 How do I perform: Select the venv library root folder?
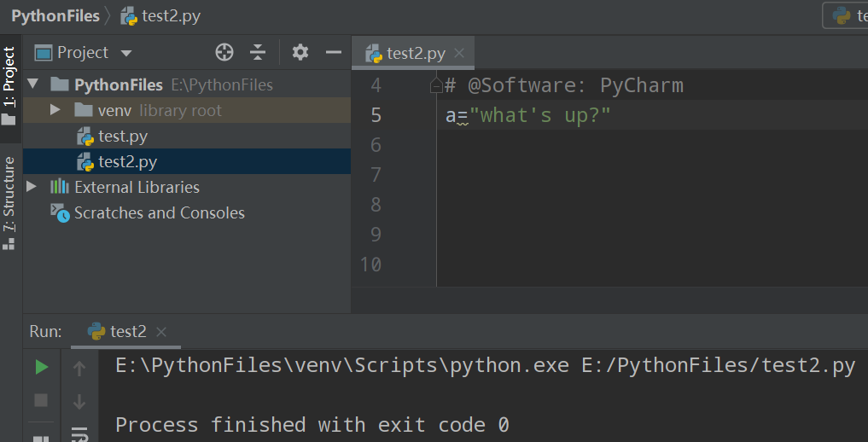click(187, 110)
